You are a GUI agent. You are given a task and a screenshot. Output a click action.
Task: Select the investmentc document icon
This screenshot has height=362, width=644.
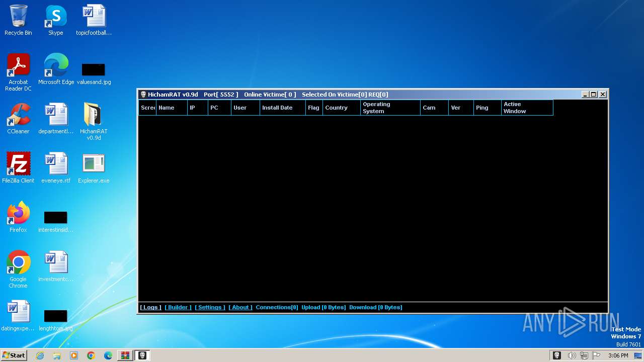56,266
